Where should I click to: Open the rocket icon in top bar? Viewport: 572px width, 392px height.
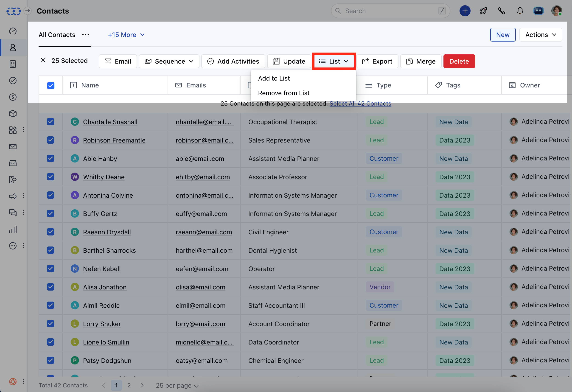pos(483,11)
